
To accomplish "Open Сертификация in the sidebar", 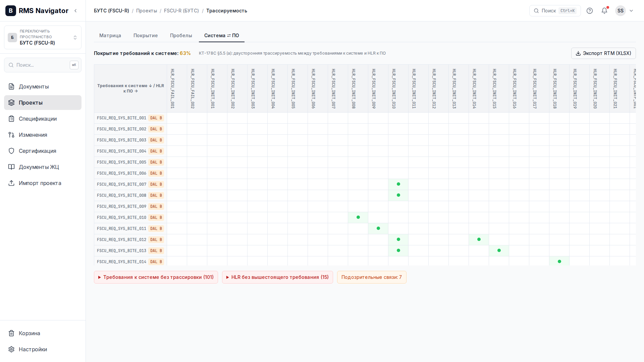I will click(x=43, y=151).
